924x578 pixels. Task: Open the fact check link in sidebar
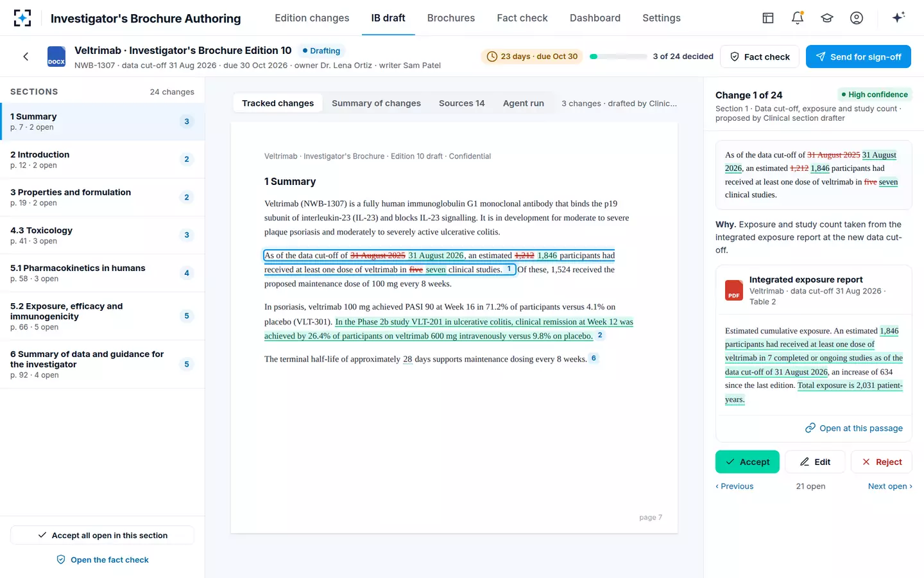pos(103,560)
